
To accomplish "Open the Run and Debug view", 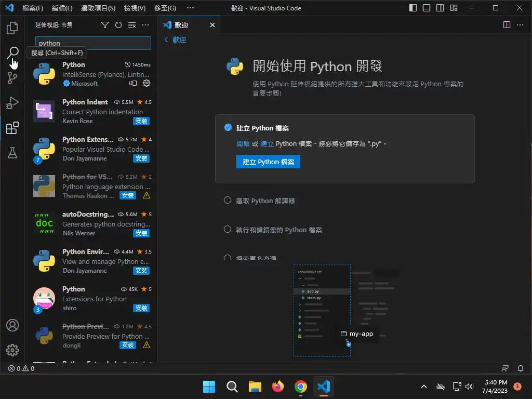I will 12,103.
